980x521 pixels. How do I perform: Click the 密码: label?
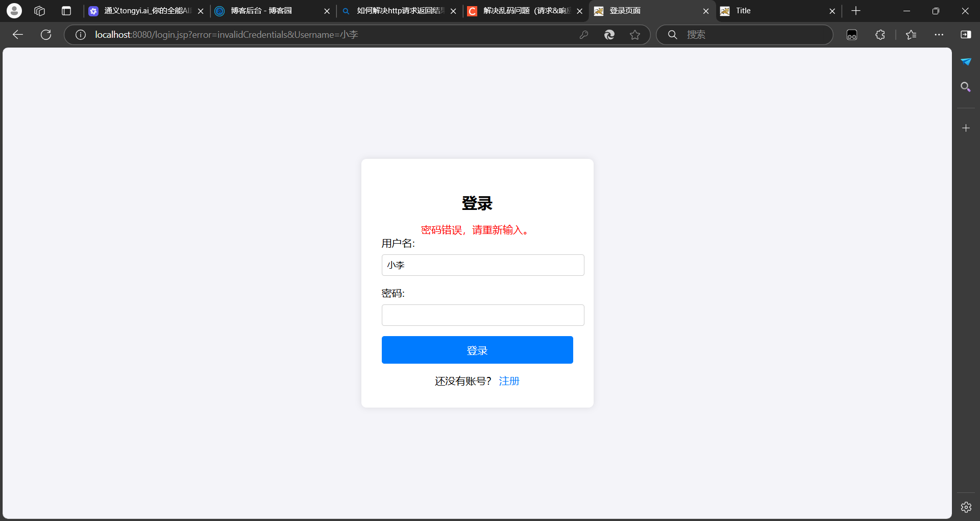coord(393,294)
